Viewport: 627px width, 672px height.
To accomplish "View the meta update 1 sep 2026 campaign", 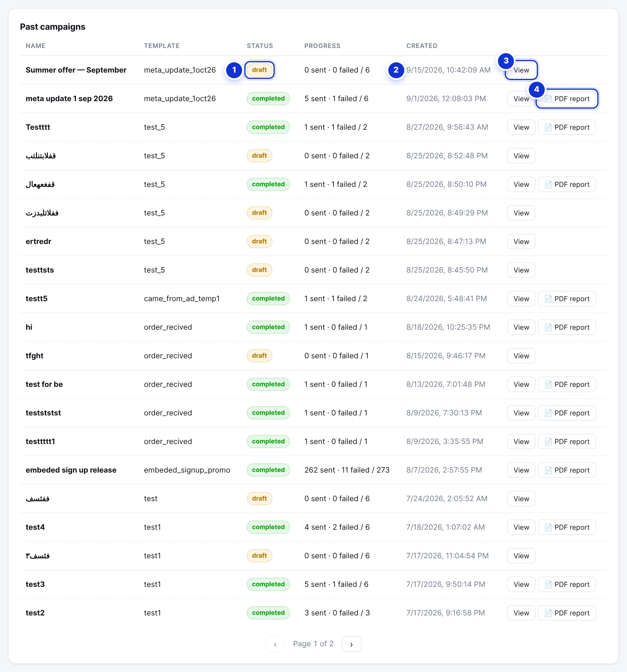I will point(521,99).
